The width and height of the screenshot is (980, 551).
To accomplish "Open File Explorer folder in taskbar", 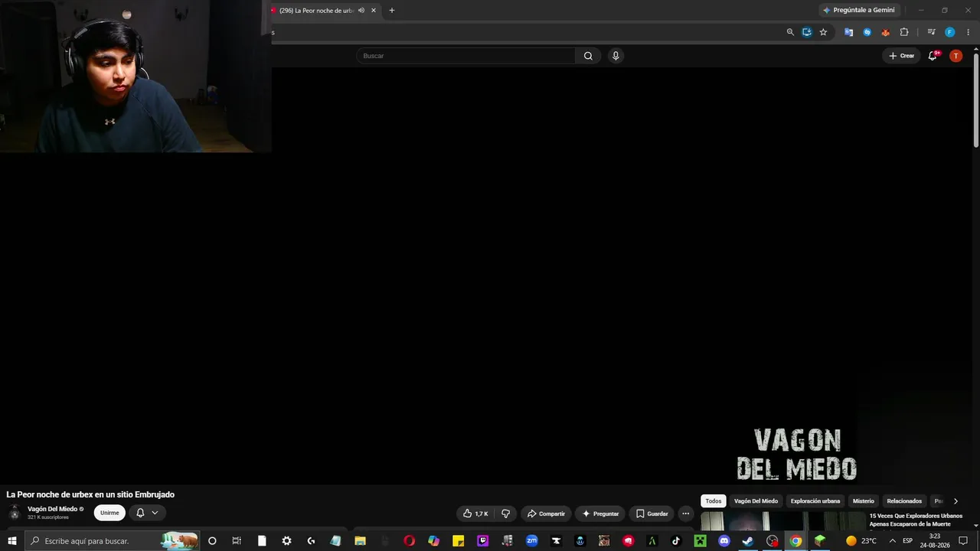I will [x=360, y=541].
